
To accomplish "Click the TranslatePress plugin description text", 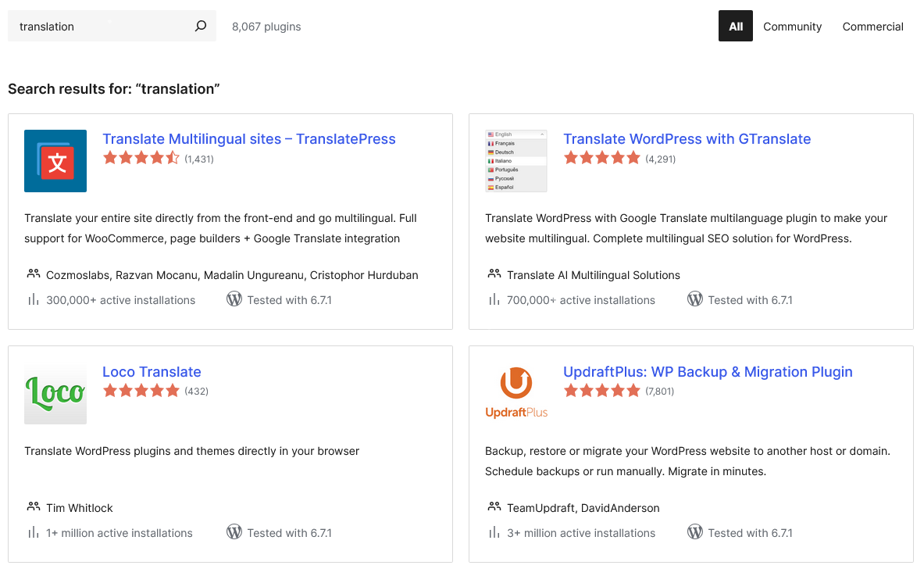I will click(220, 228).
